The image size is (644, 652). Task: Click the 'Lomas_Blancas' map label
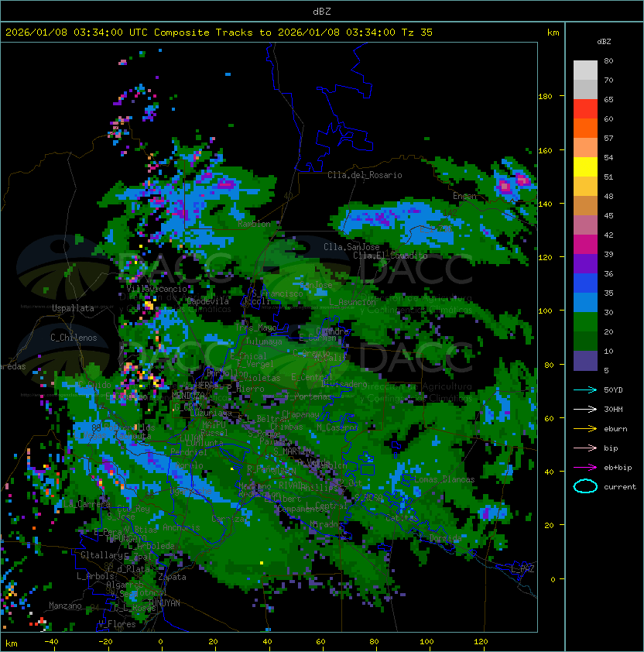click(x=444, y=479)
